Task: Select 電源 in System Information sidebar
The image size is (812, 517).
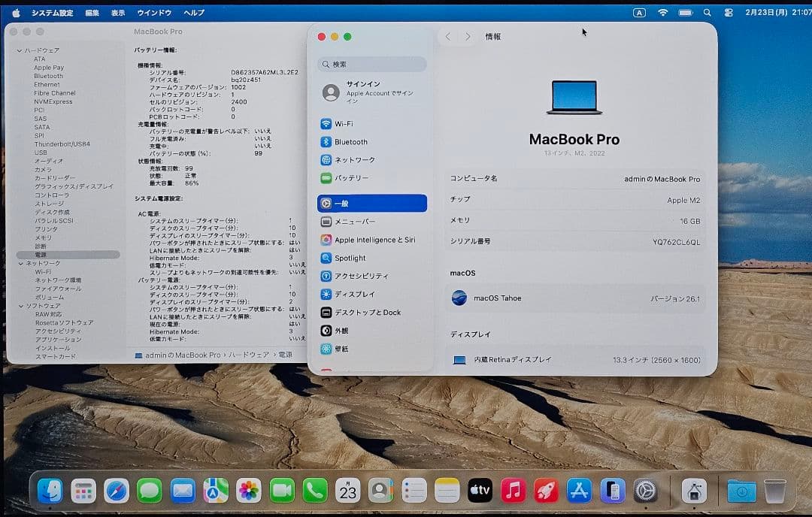Action: click(x=68, y=255)
